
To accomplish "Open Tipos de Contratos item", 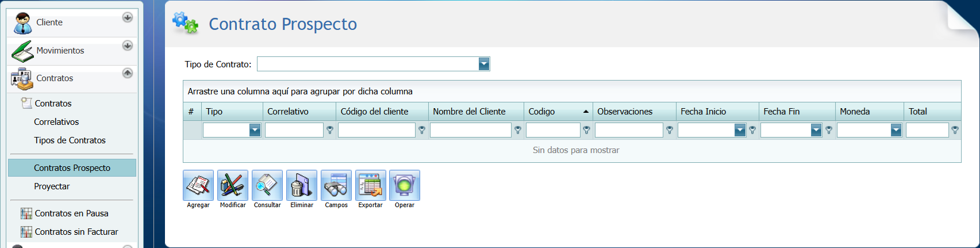I will click(70, 140).
